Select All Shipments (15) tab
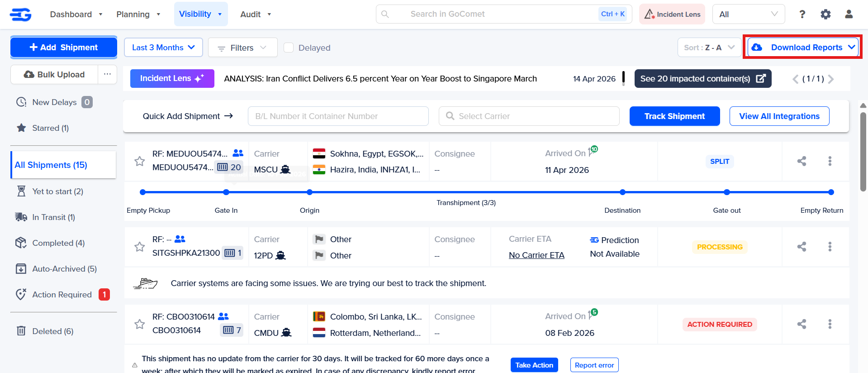Viewport: 868px width, 373px height. point(63,165)
